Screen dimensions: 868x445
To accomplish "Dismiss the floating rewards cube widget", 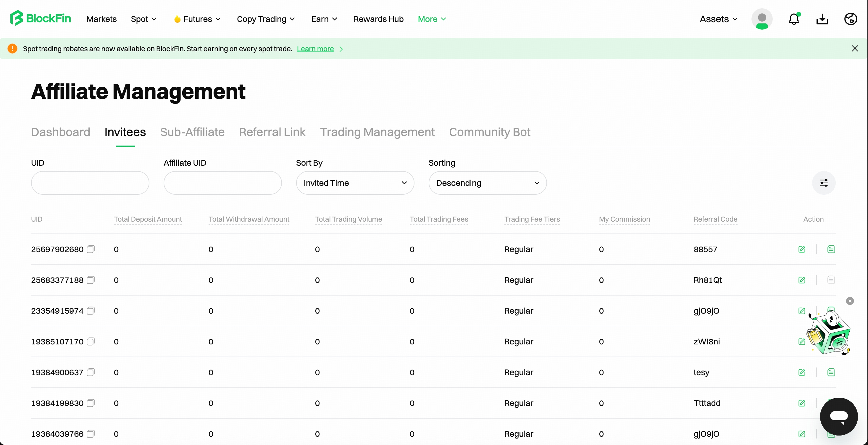I will (850, 301).
